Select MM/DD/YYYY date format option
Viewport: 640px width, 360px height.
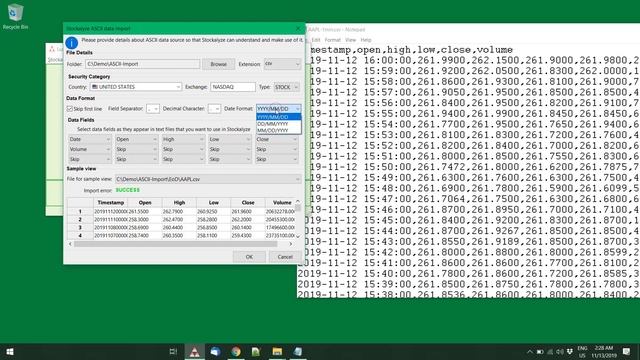[x=279, y=130]
